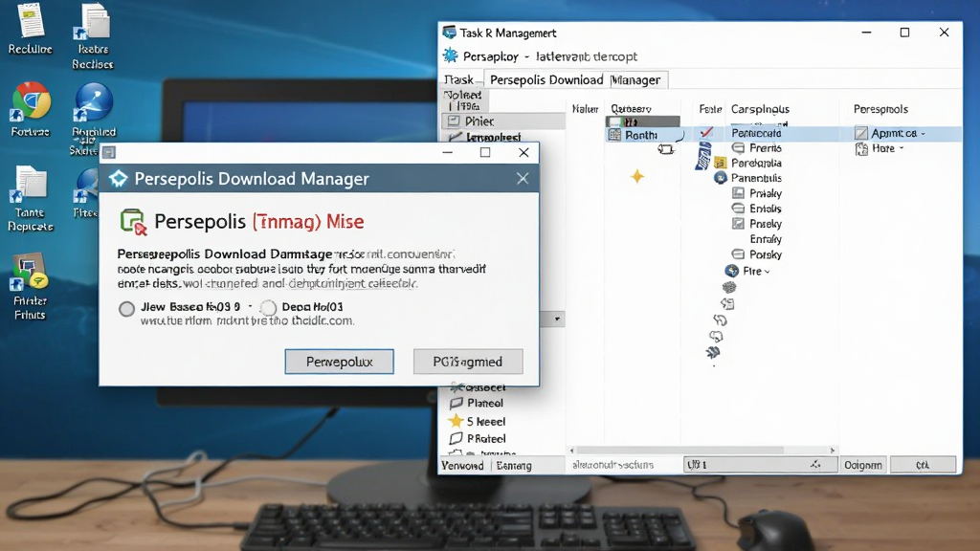Toggle the checkbox beside Phier
Viewport: 980px width, 551px height.
[454, 121]
